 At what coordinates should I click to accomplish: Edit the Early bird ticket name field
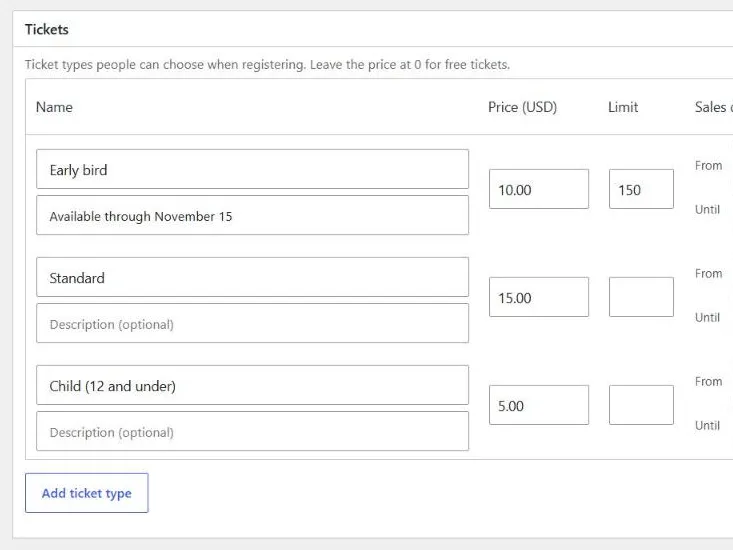click(252, 169)
